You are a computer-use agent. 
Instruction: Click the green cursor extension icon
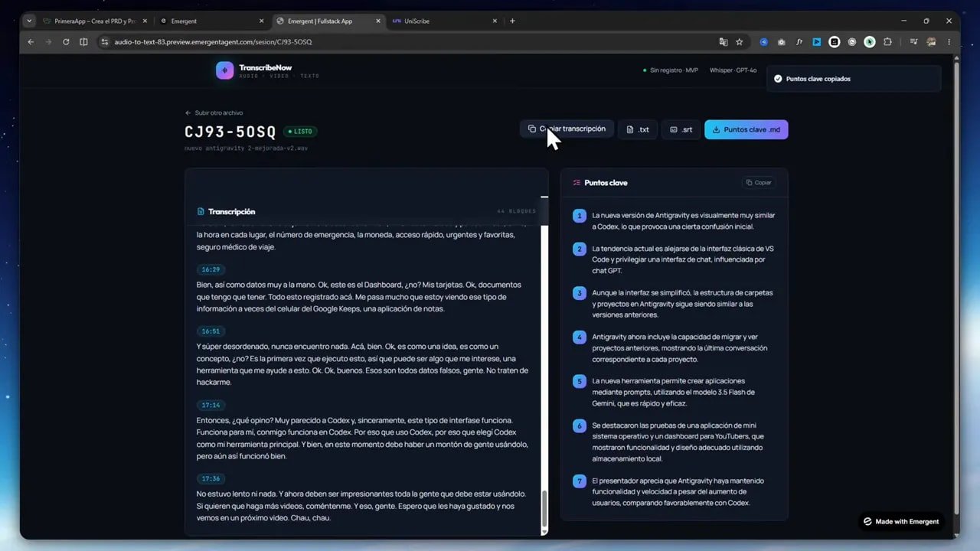pos(870,42)
